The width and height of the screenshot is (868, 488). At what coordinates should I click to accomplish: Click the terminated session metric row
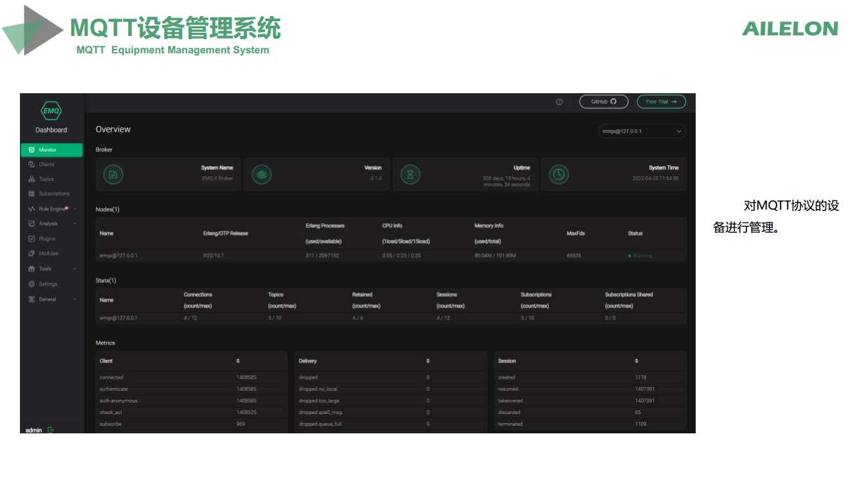click(x=590, y=424)
